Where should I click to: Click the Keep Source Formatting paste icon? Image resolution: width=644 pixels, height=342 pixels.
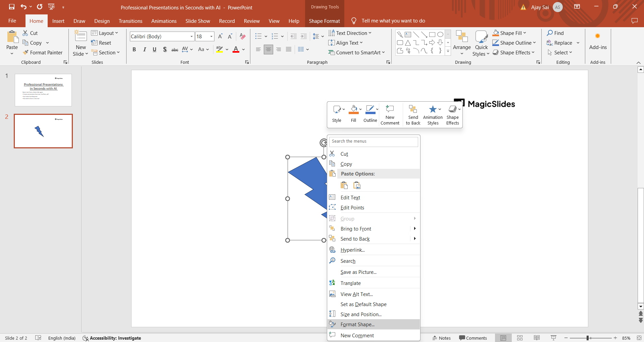click(x=344, y=185)
